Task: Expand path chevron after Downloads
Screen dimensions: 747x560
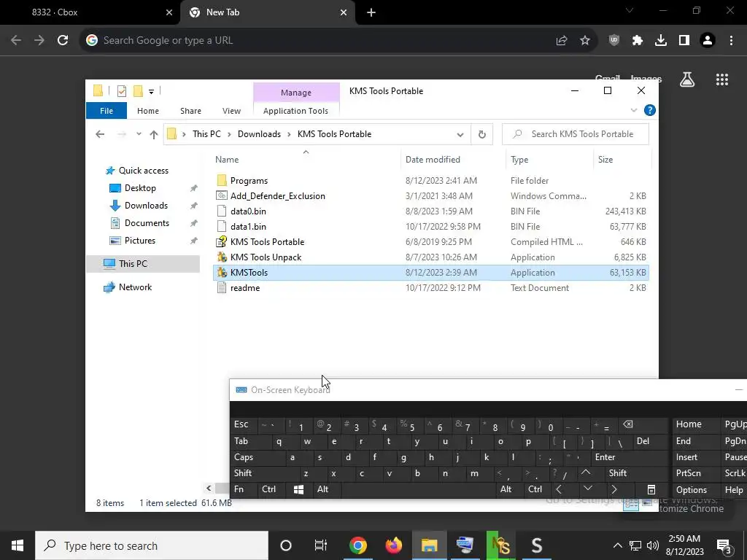Action: [x=289, y=134]
